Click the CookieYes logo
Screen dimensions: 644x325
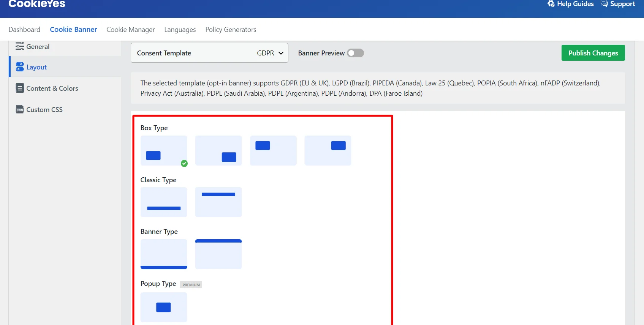tap(37, 4)
